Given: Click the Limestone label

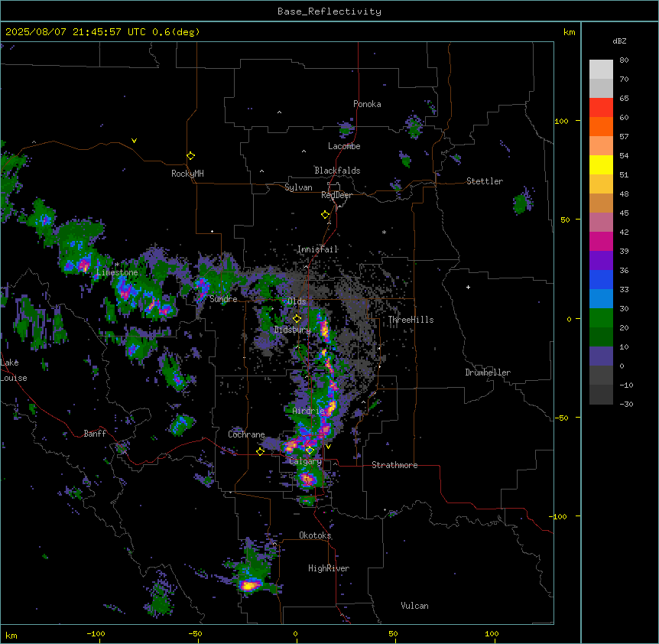Looking at the screenshot, I should [117, 272].
